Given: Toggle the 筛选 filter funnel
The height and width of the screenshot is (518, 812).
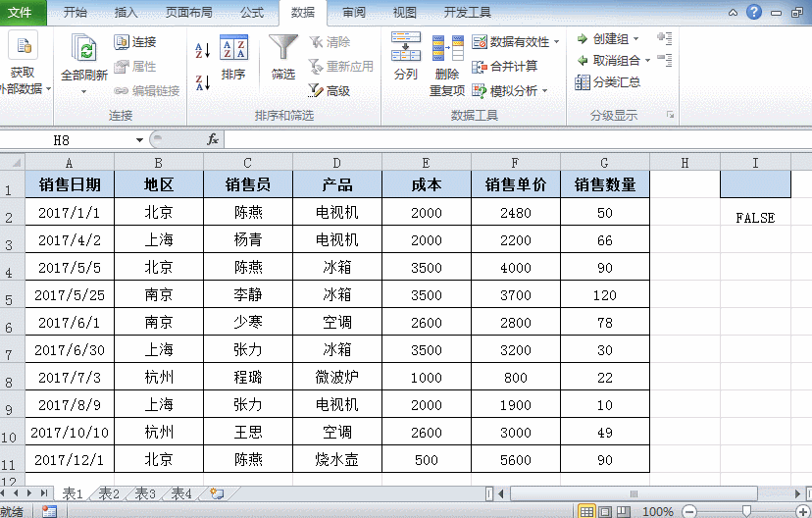Looking at the screenshot, I should pos(283,57).
